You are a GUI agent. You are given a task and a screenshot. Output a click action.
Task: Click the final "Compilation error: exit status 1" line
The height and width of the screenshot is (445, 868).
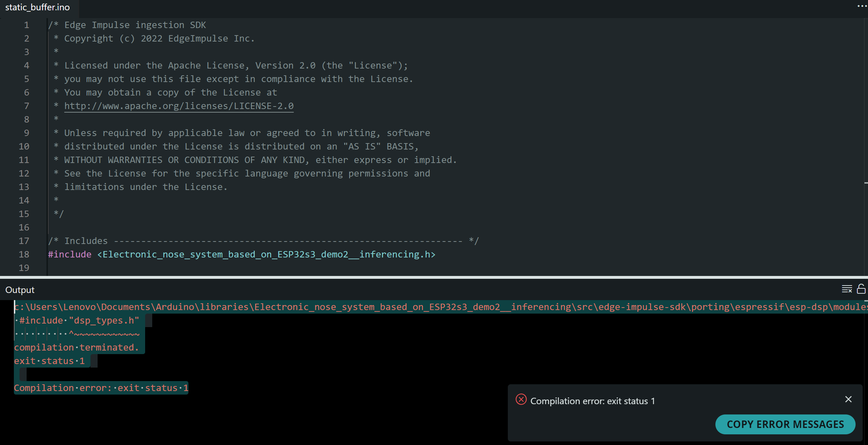(101, 388)
